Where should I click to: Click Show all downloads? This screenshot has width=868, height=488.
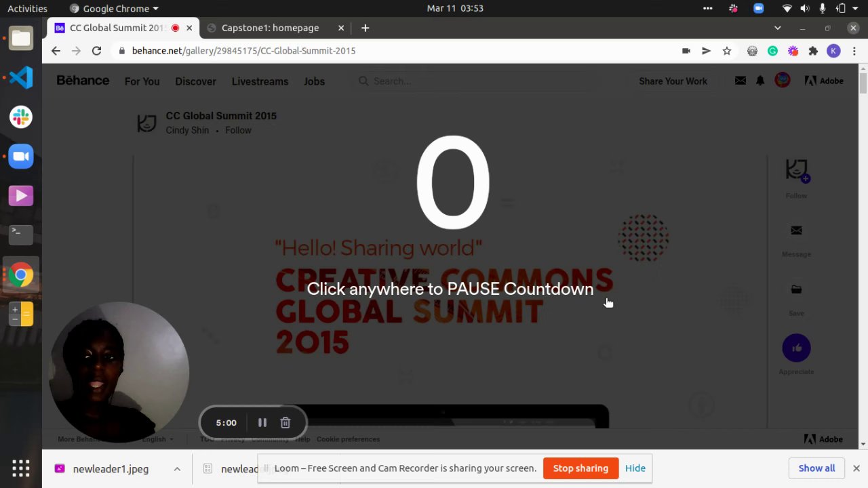coord(816,468)
